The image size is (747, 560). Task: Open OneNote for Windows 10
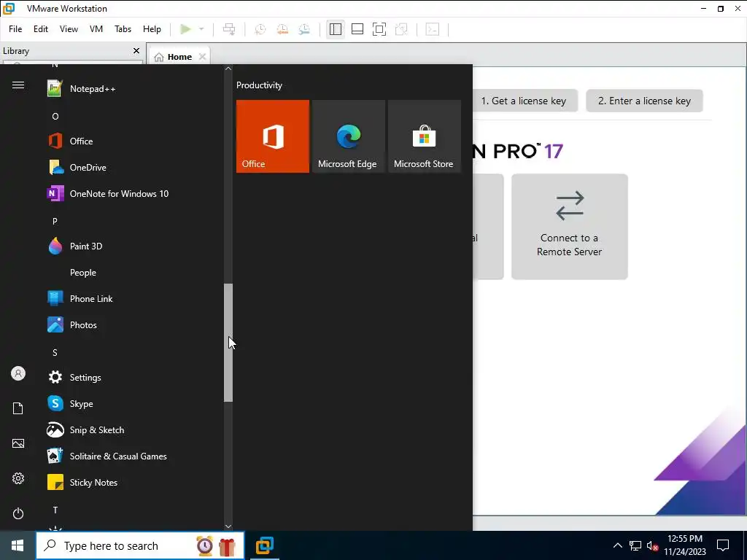(x=133, y=193)
